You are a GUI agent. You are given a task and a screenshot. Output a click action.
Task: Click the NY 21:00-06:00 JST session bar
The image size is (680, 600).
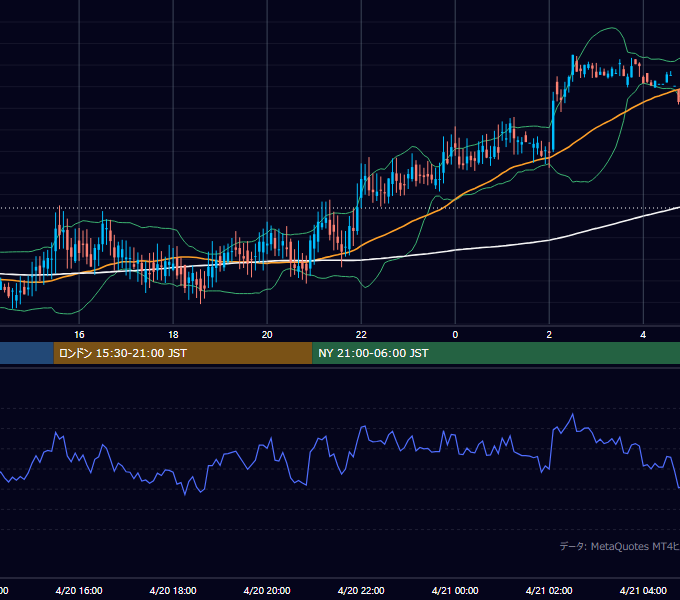pos(496,353)
